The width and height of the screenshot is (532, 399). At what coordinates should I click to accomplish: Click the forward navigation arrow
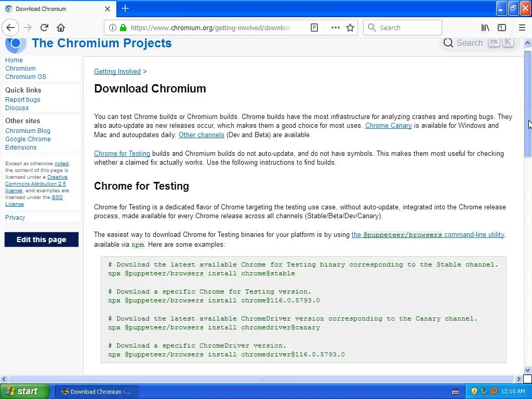pyautogui.click(x=28, y=28)
